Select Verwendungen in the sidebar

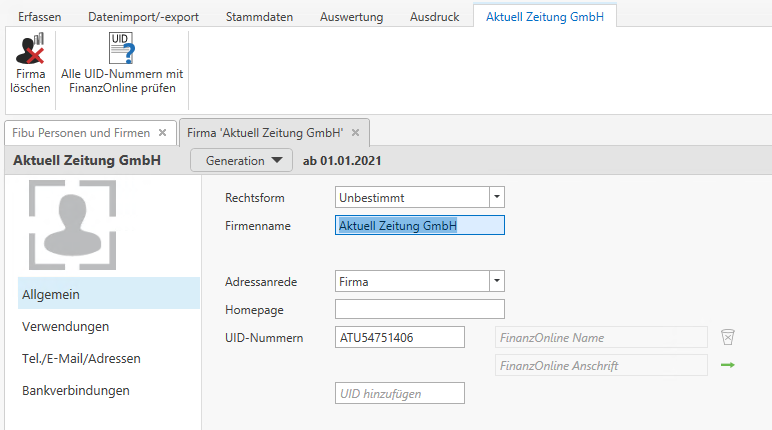point(65,326)
